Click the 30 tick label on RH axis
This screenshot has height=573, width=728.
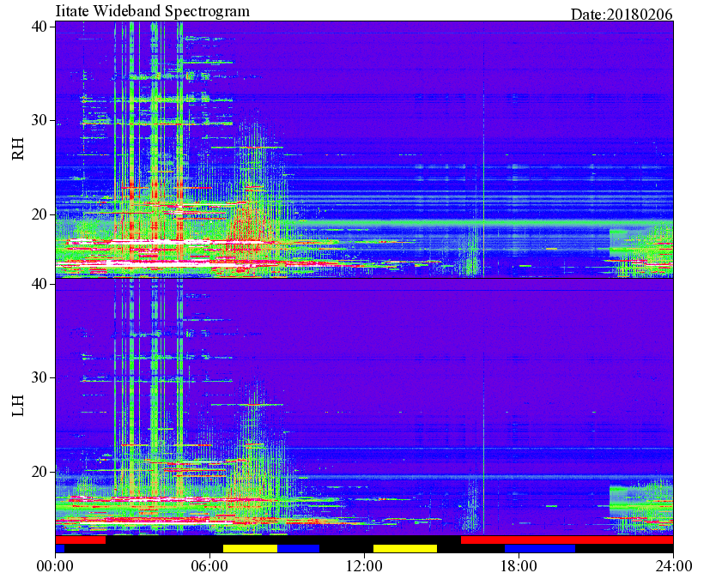click(39, 121)
